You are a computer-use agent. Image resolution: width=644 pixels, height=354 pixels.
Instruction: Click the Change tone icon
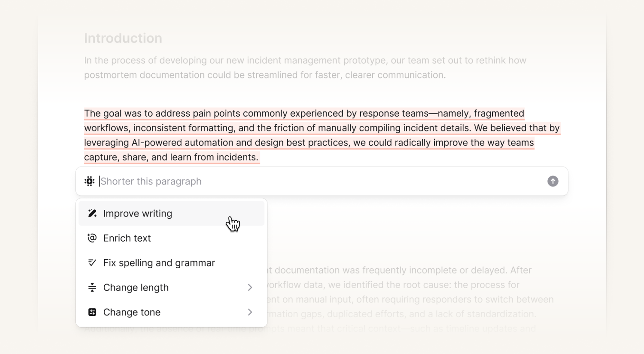92,312
